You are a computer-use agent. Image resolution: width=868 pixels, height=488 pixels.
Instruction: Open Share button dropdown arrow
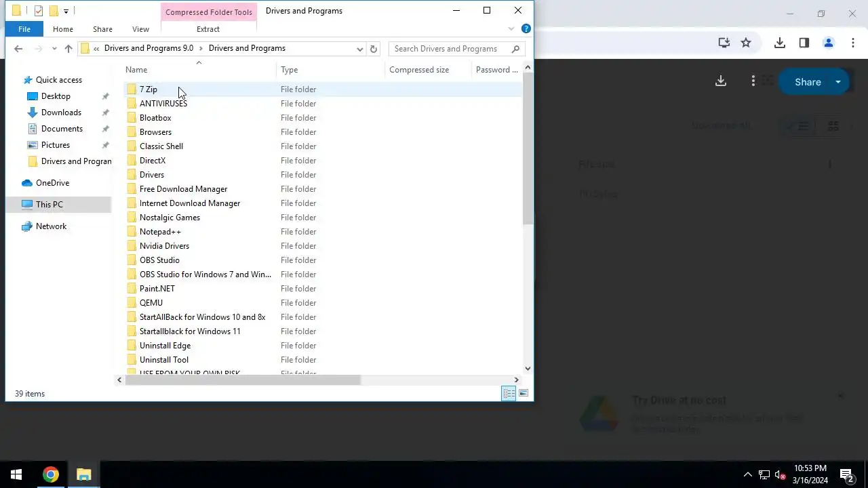coord(838,82)
